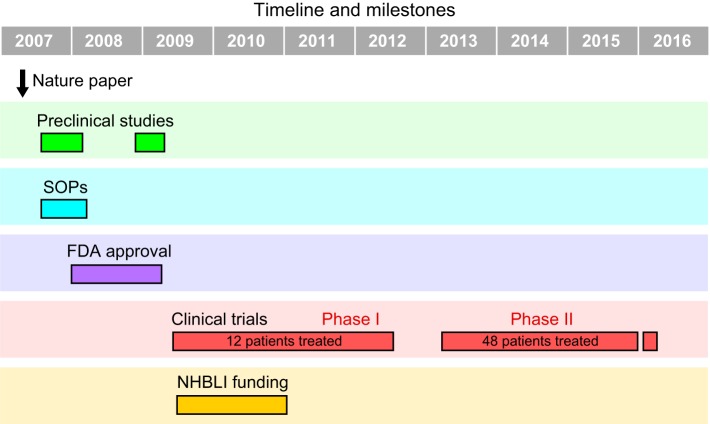The width and height of the screenshot is (710, 424).
Task: Click the Preclinical studies label
Action: pyautogui.click(x=105, y=120)
